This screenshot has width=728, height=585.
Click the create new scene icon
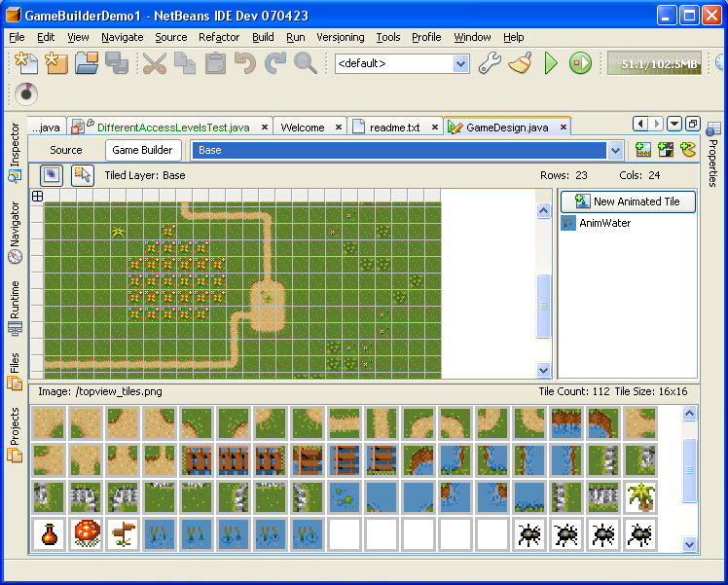643,150
